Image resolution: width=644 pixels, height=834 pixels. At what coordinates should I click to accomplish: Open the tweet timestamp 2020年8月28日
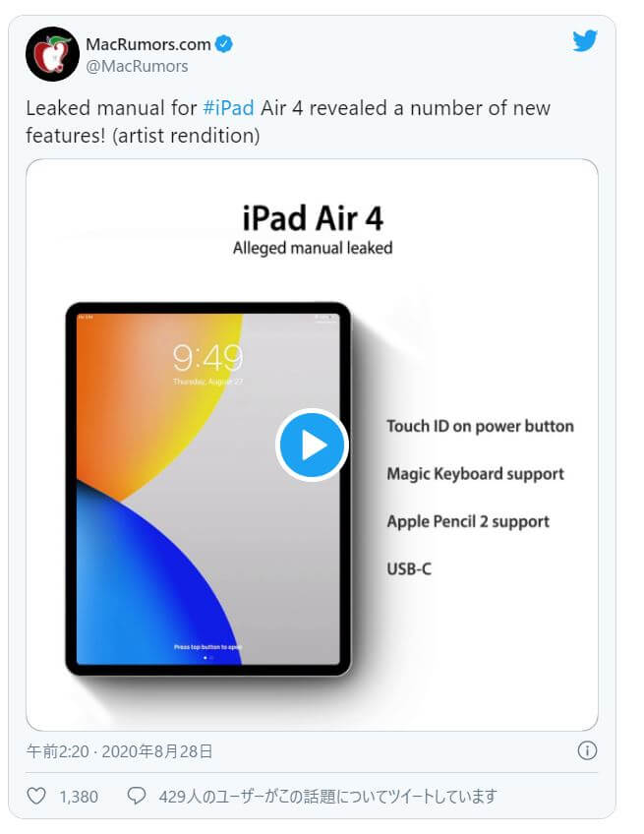(157, 751)
